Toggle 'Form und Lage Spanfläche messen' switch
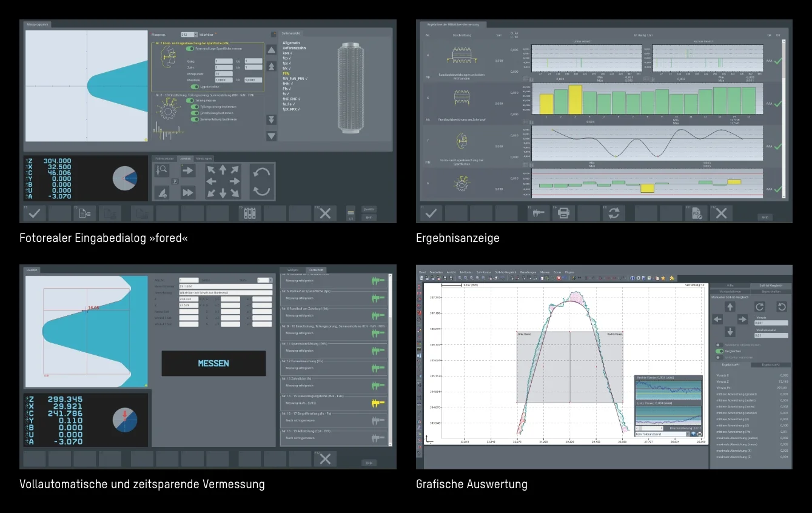The image size is (812, 513). pyautogui.click(x=190, y=49)
